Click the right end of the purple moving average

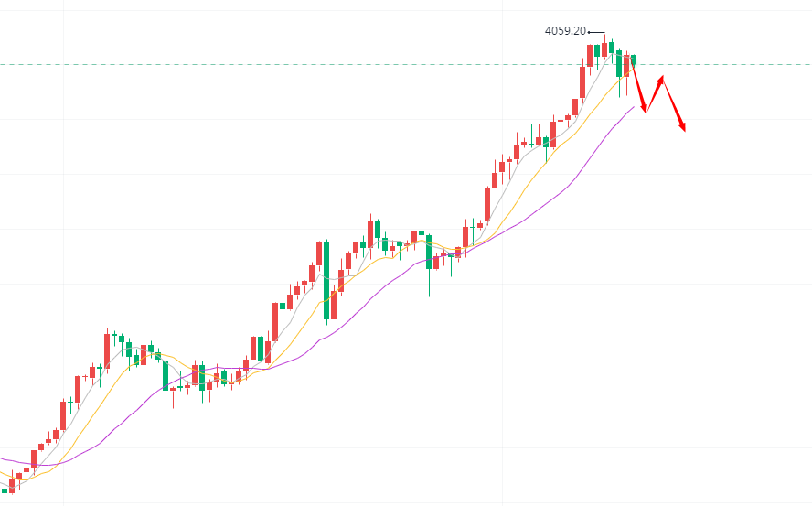click(x=634, y=107)
